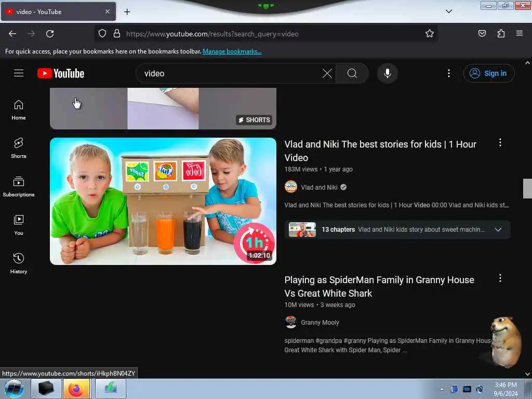Open Shorts in the sidebar
This screenshot has height=399, width=532.
pos(19,148)
